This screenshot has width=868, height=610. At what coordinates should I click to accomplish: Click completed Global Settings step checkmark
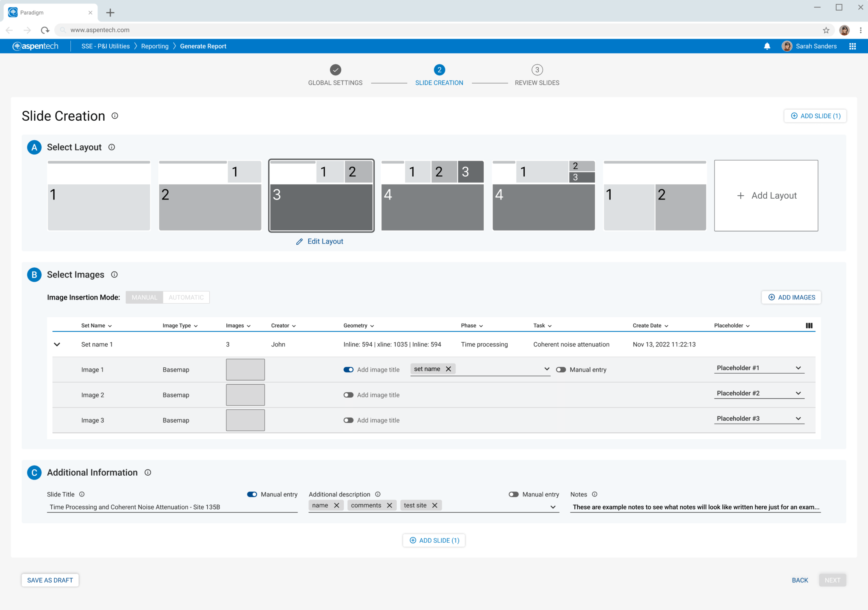(x=335, y=69)
